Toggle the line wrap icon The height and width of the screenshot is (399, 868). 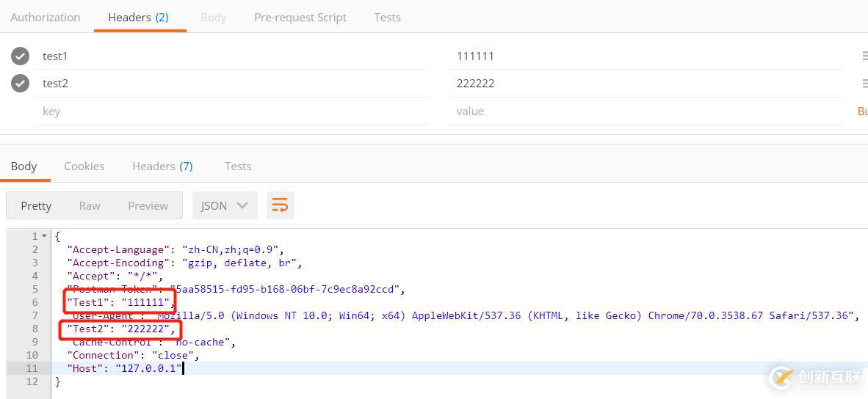[280, 205]
